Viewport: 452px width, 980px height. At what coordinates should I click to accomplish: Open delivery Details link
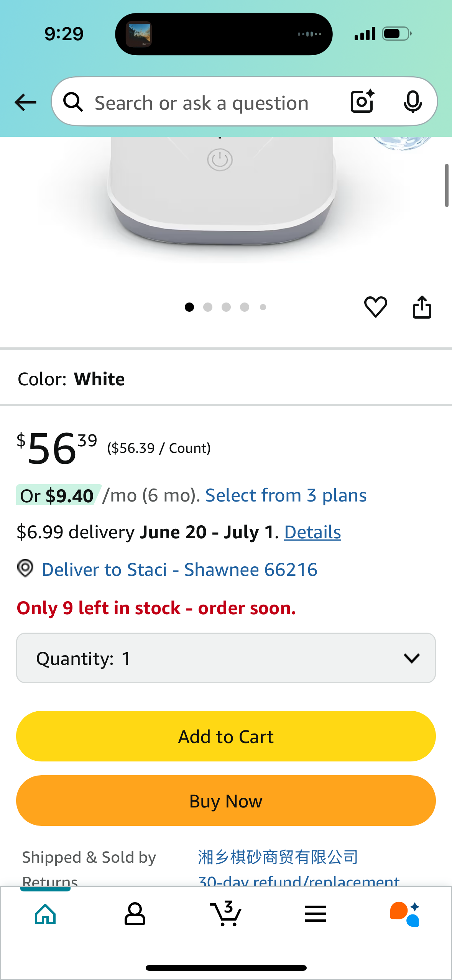[312, 532]
